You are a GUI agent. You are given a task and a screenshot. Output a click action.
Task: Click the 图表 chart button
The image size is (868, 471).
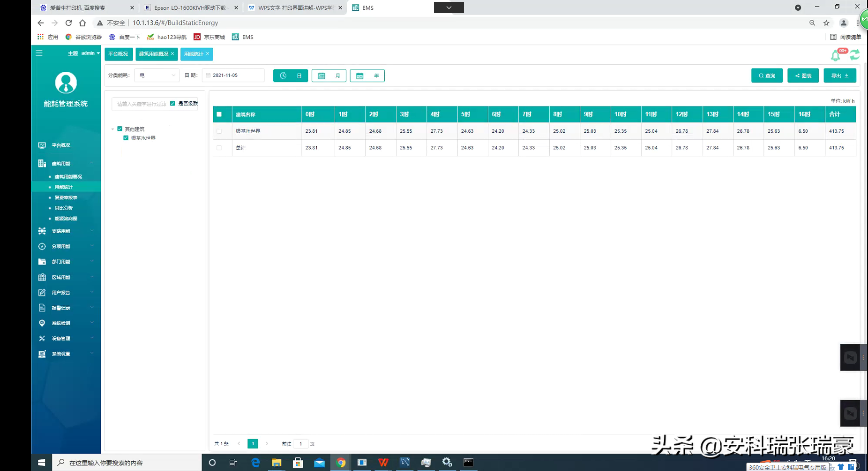pyautogui.click(x=803, y=76)
